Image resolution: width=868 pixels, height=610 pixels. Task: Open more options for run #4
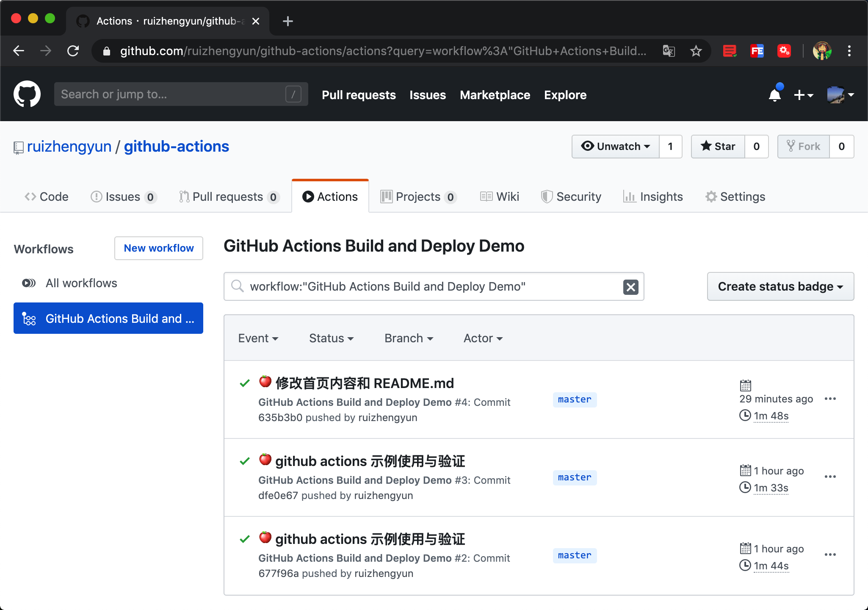point(830,399)
